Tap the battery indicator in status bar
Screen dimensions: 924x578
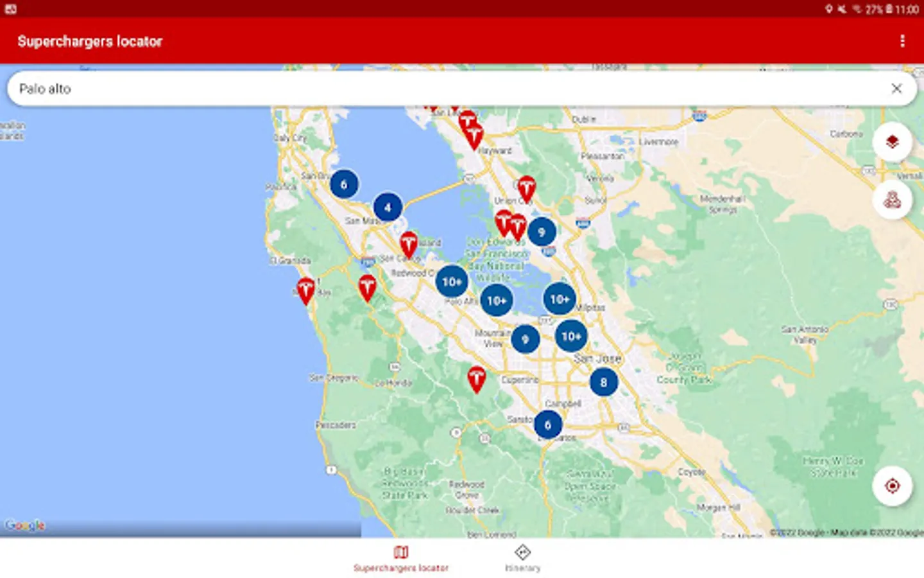coord(889,9)
